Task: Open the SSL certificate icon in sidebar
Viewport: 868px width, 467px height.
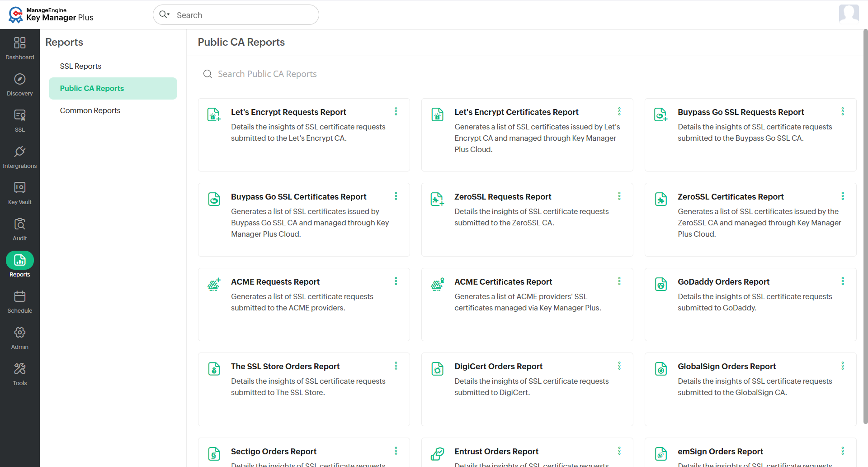Action: coord(20,115)
